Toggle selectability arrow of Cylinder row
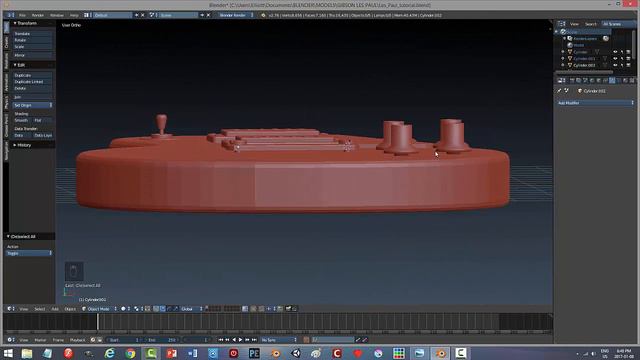 622,52
